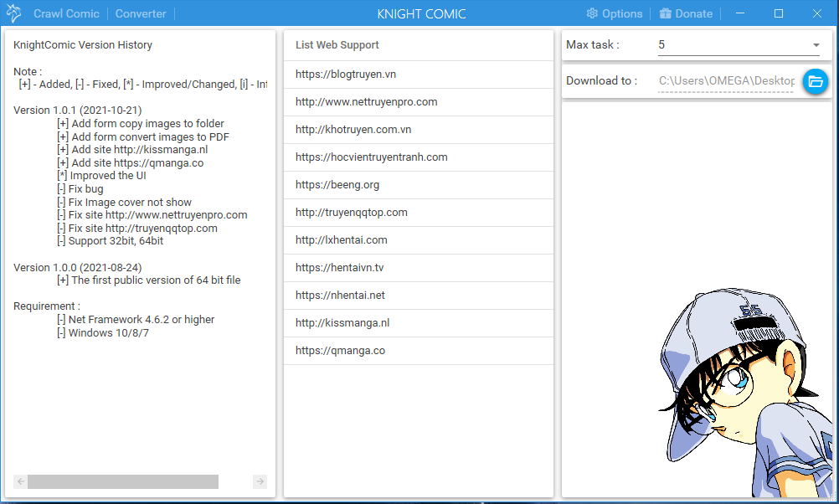Select http://kissmanga.nl in the web list
This screenshot has width=839, height=504.
(x=419, y=323)
